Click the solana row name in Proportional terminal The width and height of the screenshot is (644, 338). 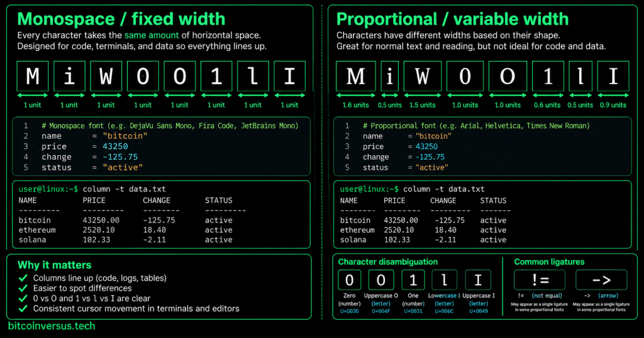(x=353, y=240)
